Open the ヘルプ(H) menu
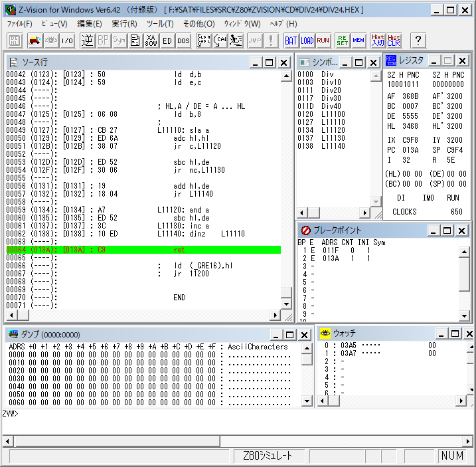Image resolution: width=476 pixels, height=467 pixels. click(283, 24)
